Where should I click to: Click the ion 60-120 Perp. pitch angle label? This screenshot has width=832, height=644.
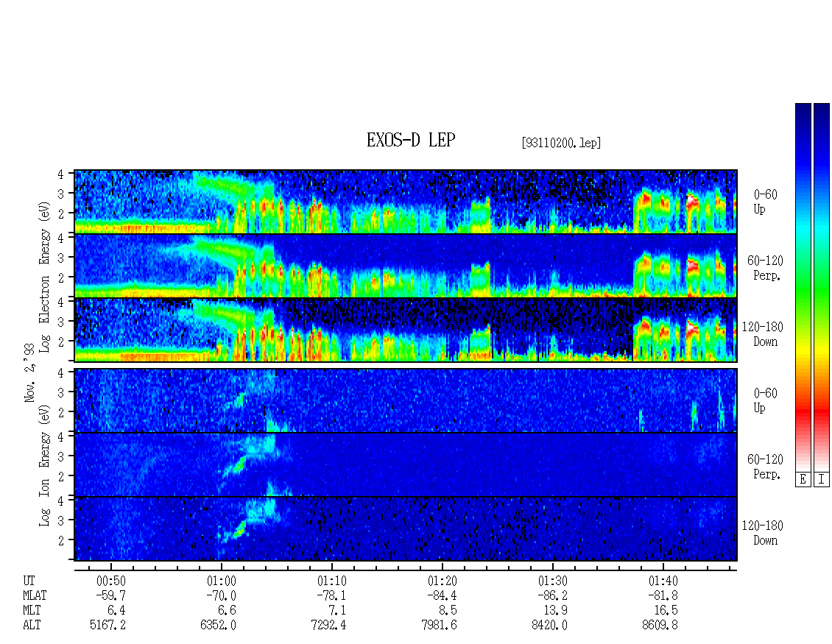[x=765, y=467]
